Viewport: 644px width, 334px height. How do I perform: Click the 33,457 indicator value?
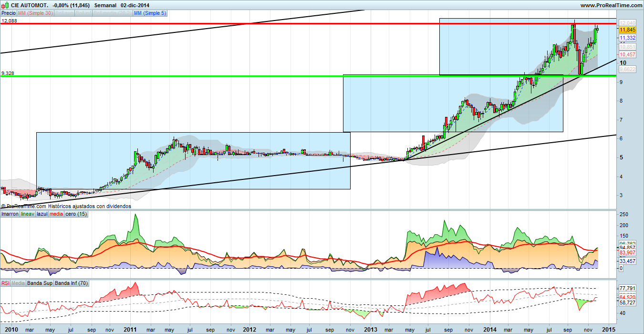(628, 261)
